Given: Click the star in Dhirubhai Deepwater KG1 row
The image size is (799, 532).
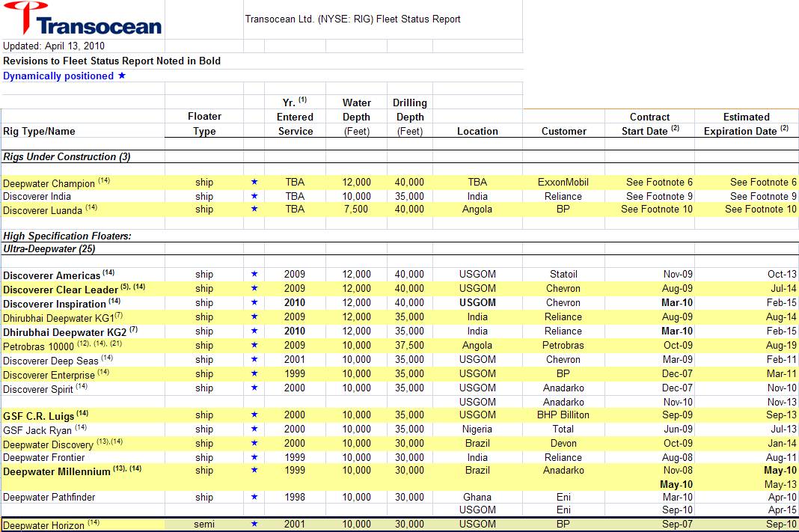Looking at the screenshot, I should (254, 317).
